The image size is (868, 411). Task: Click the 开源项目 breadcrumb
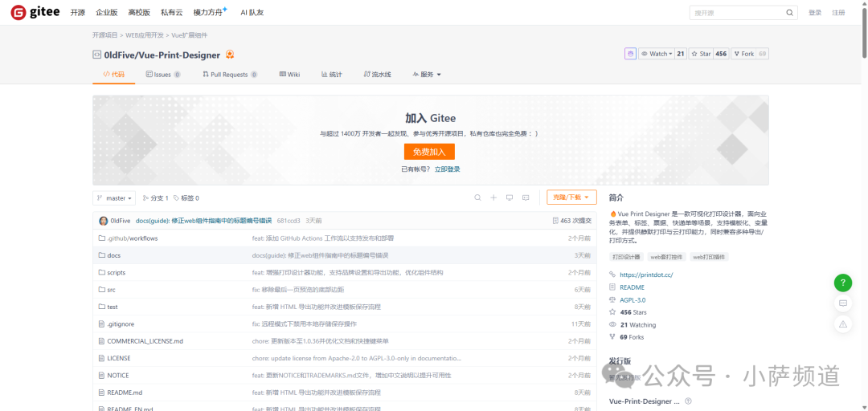[x=105, y=35]
